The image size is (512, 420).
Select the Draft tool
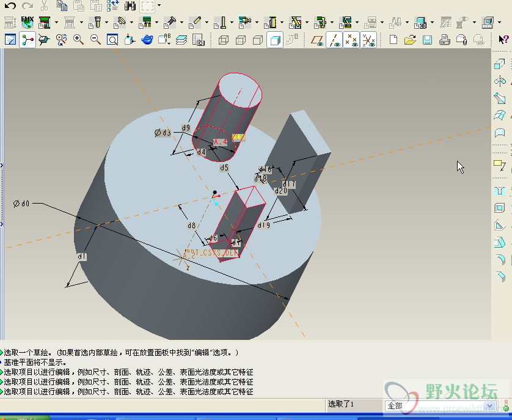(x=500, y=243)
